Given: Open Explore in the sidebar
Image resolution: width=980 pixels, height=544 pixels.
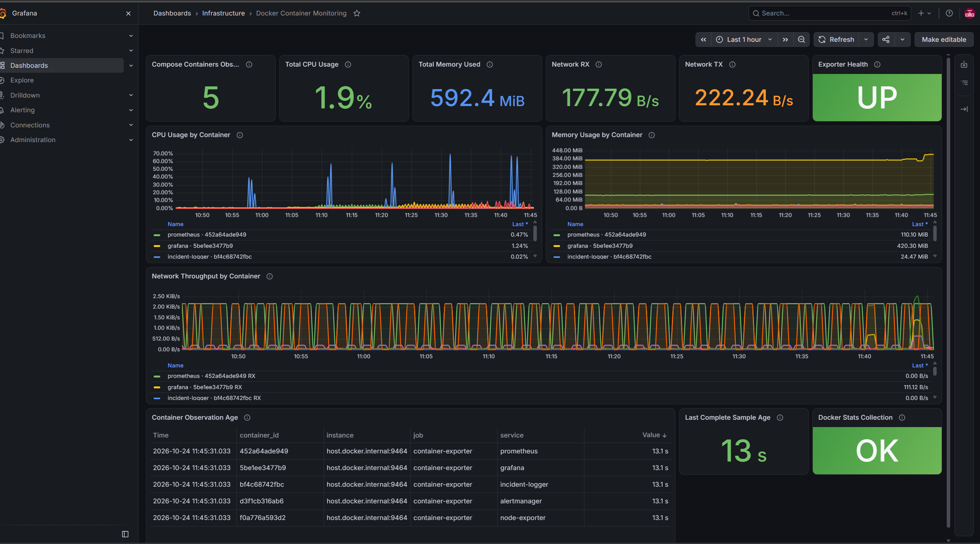Looking at the screenshot, I should click(22, 80).
